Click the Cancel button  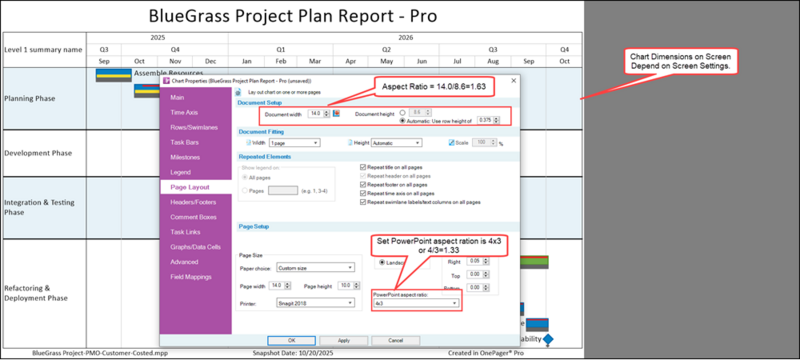pyautogui.click(x=395, y=340)
